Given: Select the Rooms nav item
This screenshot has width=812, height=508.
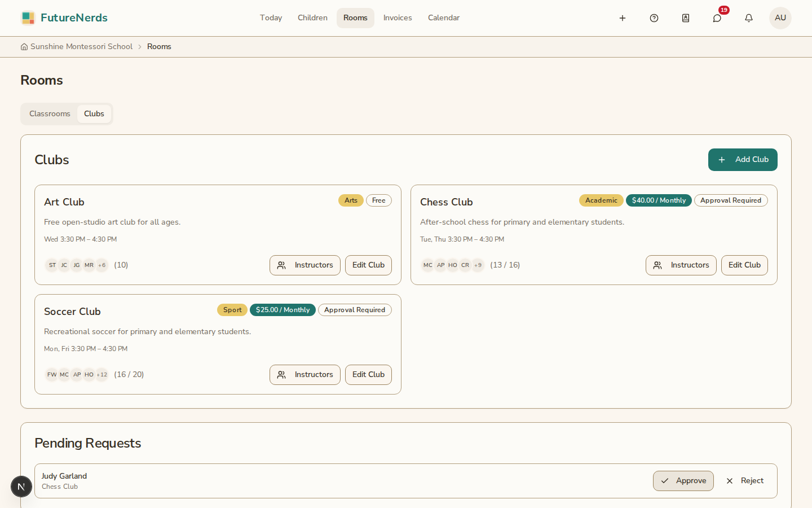Looking at the screenshot, I should 355,18.
